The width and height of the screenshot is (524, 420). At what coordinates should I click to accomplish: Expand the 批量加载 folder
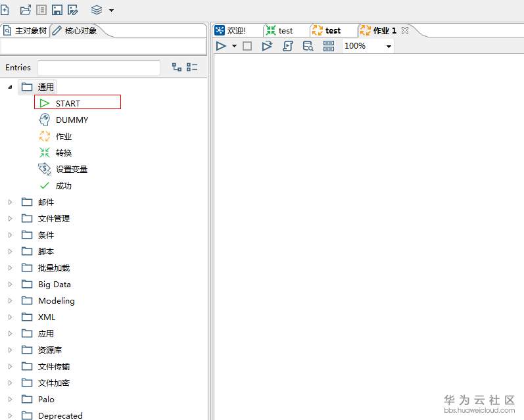tap(10, 268)
